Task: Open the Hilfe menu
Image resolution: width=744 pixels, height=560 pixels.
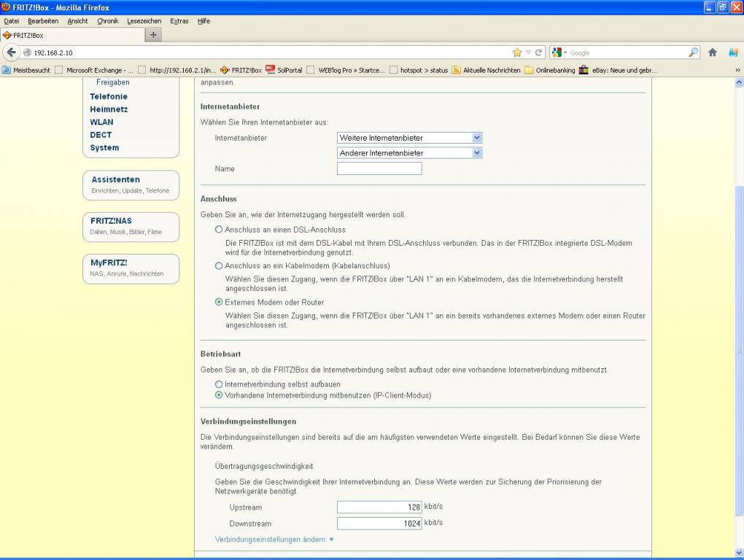Action: [204, 21]
